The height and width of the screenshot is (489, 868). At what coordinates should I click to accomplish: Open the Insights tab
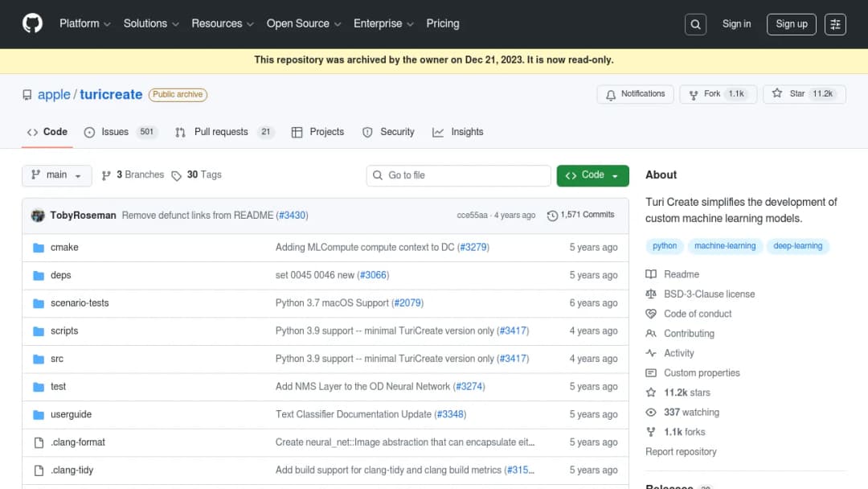[458, 133]
